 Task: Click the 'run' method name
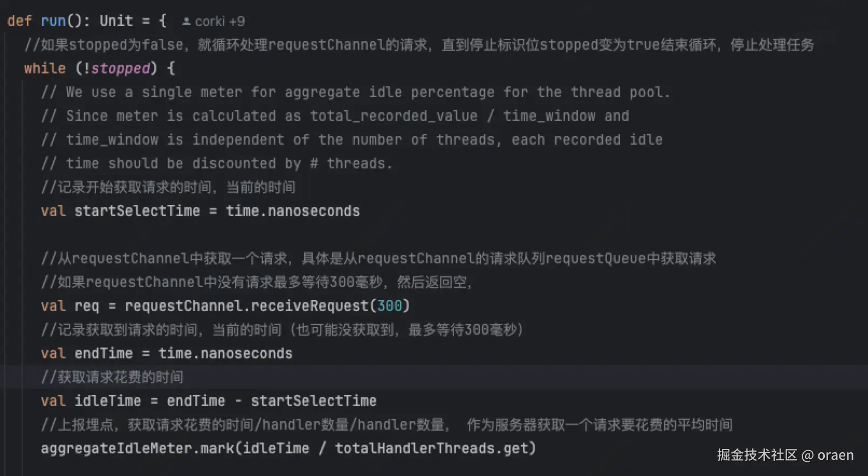point(53,21)
